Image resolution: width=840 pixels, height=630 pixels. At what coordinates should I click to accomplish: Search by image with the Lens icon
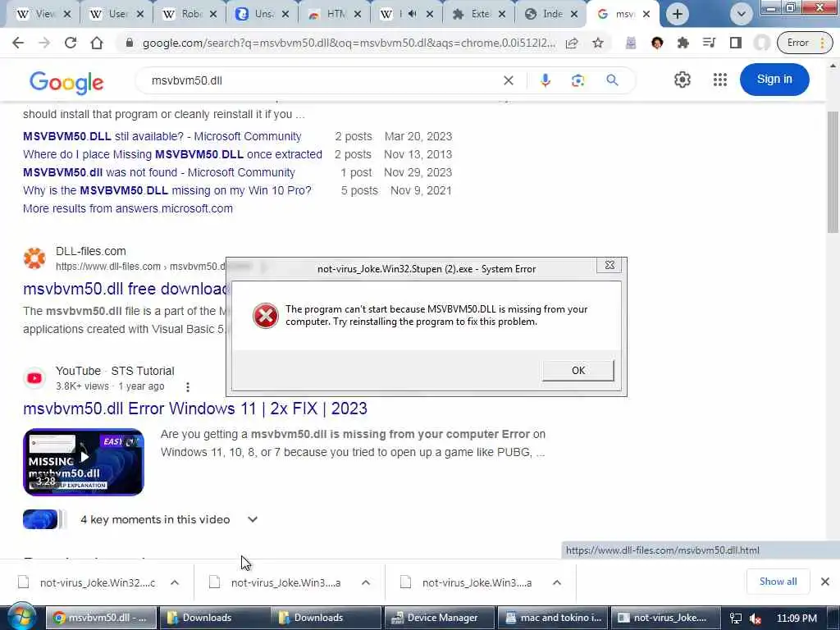point(577,80)
